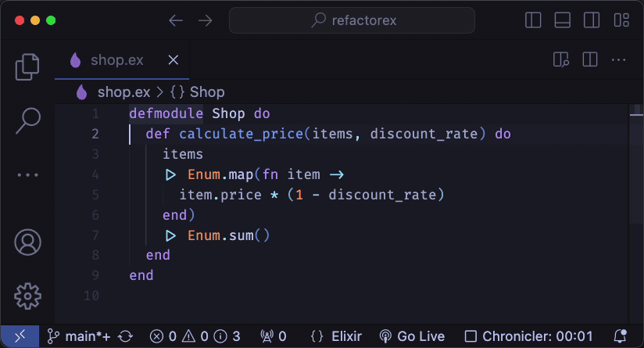Screen dimensions: 644x348
Task: Click the Synchronize Changes icon
Action: click(125, 336)
